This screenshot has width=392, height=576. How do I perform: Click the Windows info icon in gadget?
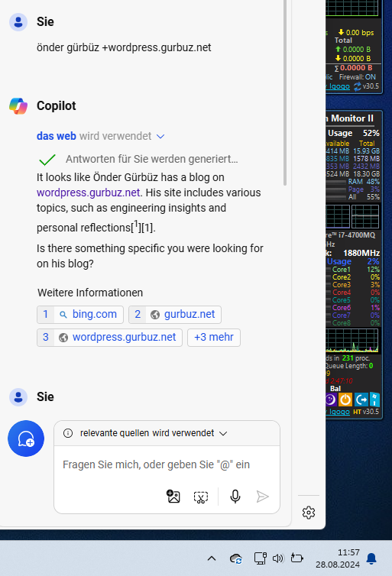tap(374, 400)
